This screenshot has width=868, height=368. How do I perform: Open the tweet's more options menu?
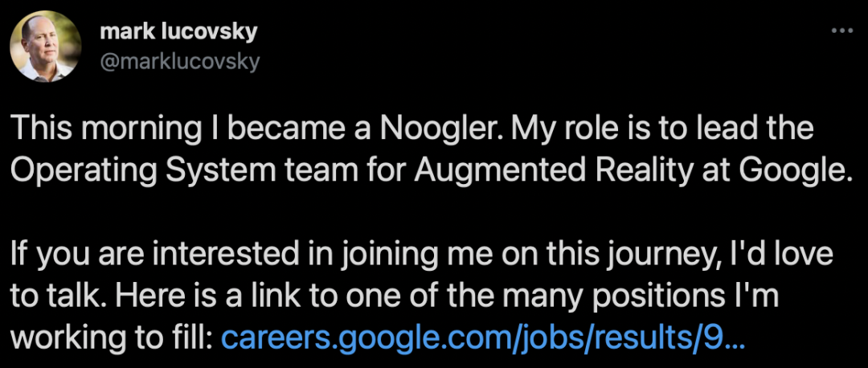[841, 31]
